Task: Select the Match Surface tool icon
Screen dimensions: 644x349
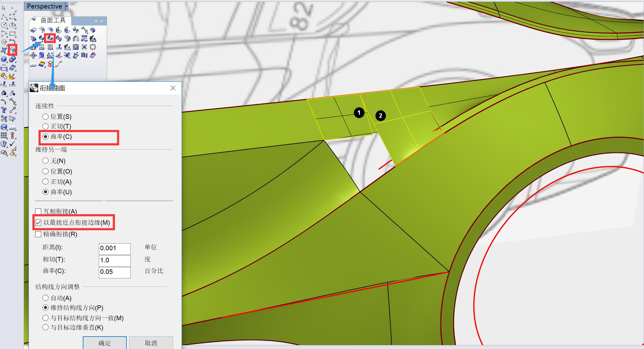Action: pos(50,38)
